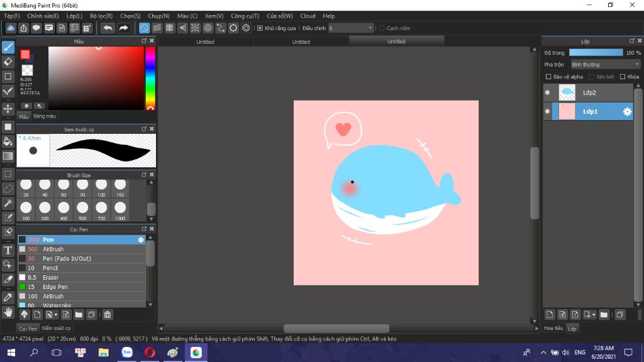Select the Text tool
Viewport: 644px width, 362px height.
8,250
